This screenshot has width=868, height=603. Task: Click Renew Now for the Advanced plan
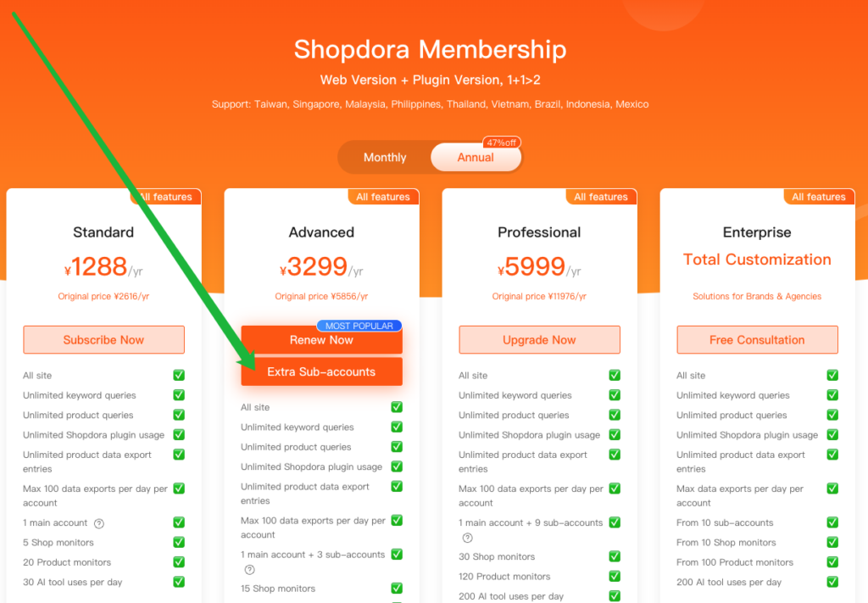(x=321, y=340)
